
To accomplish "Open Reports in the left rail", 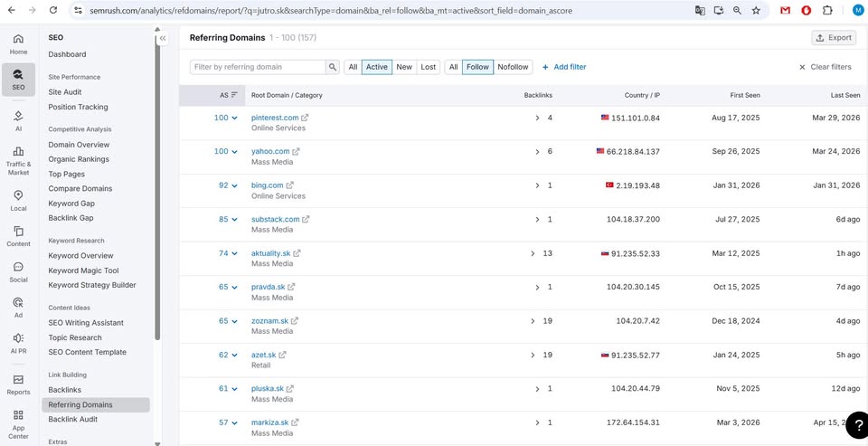I will [x=18, y=385].
